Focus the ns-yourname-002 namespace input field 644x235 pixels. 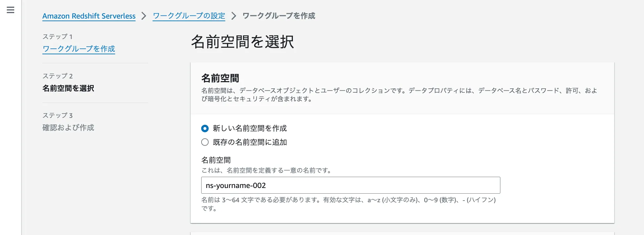(x=350, y=185)
